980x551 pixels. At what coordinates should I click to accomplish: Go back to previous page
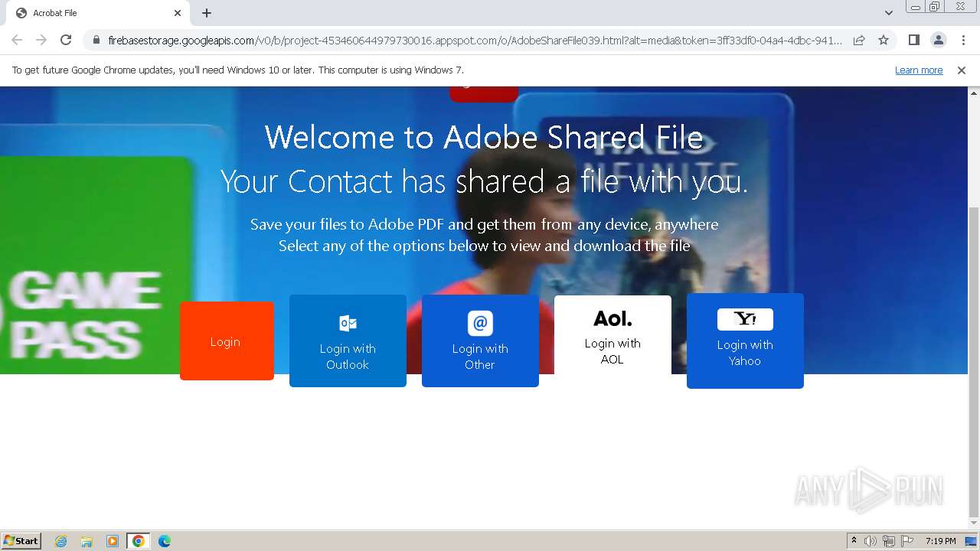(17, 40)
